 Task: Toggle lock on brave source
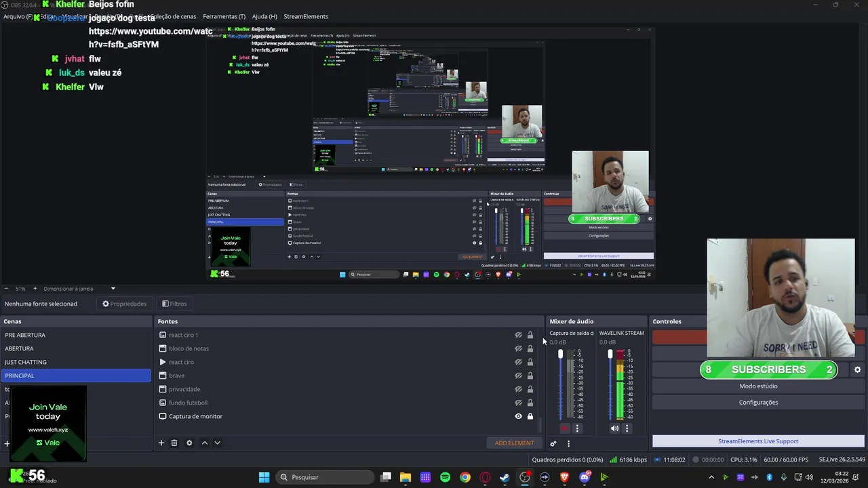point(530,375)
